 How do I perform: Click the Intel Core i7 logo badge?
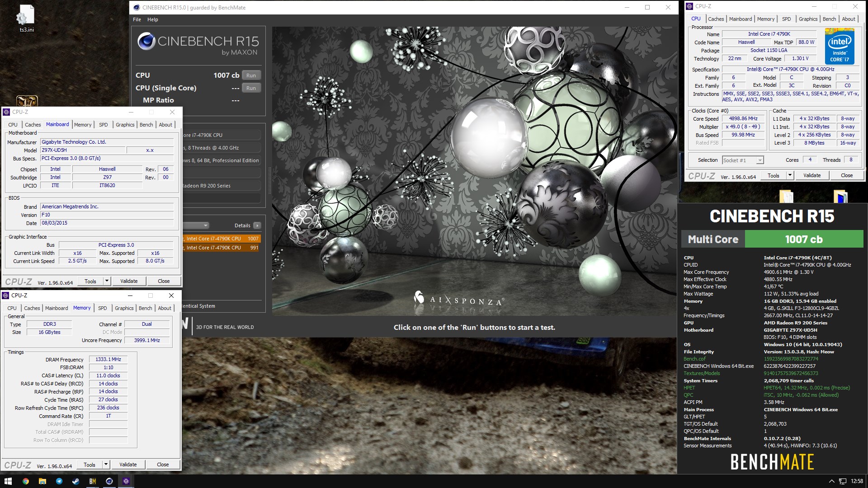[840, 46]
